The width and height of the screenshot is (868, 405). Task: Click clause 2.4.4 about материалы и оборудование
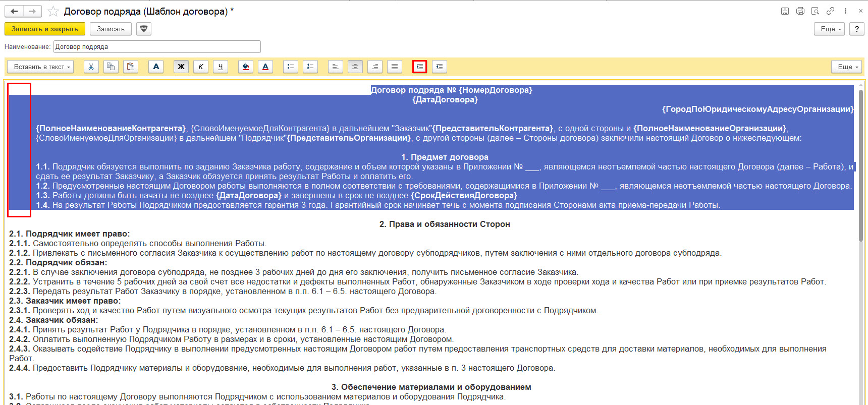click(x=282, y=368)
